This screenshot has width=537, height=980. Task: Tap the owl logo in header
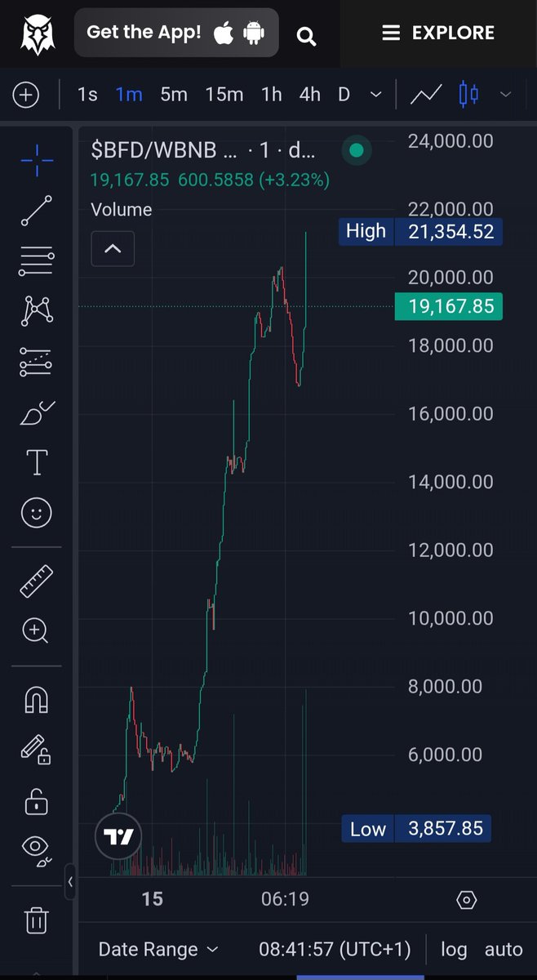tap(37, 33)
